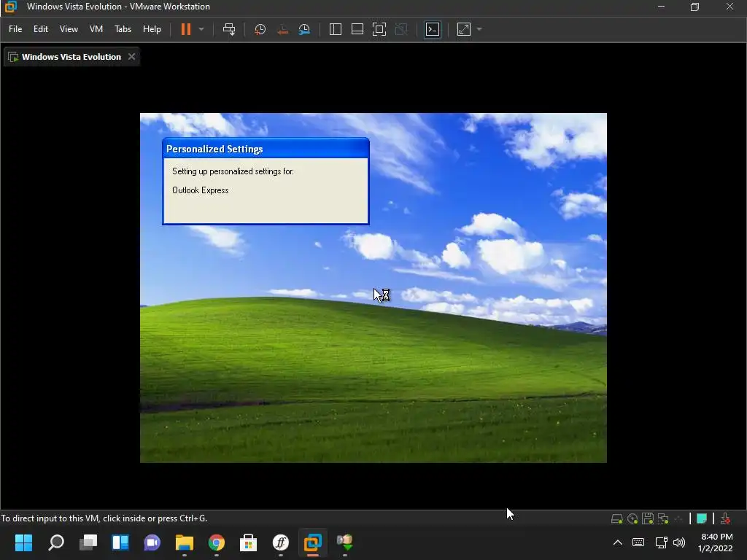Toggle the library sidebar panel
Image resolution: width=747 pixels, height=560 pixels.
[336, 29]
